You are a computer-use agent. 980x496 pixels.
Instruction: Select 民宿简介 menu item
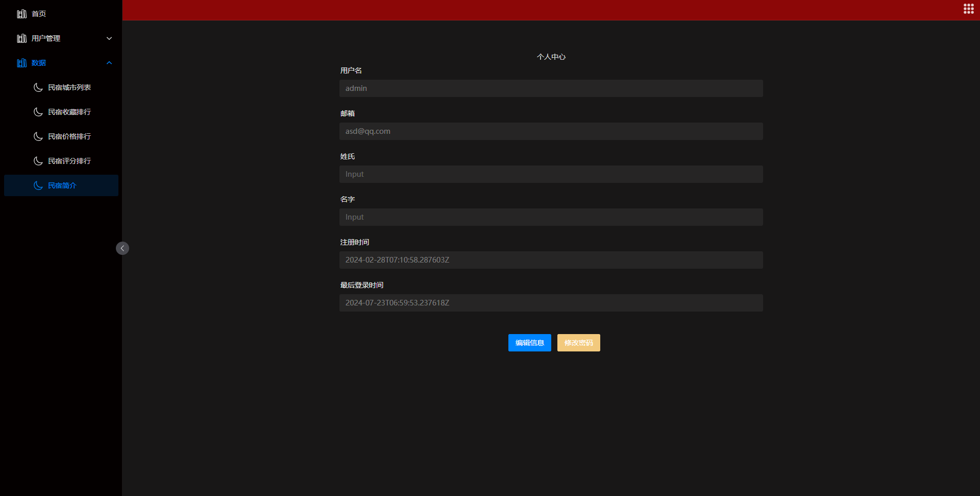point(61,185)
